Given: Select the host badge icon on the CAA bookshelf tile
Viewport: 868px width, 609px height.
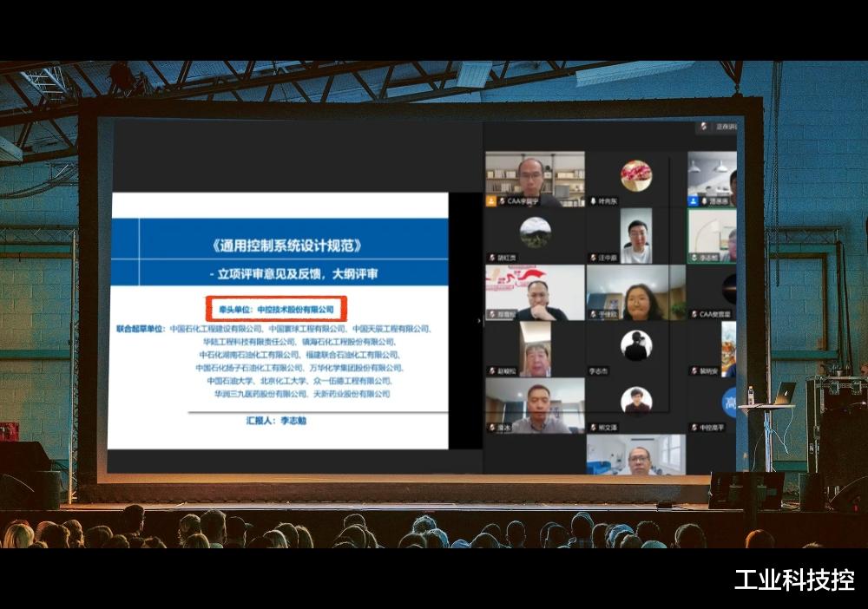Looking at the screenshot, I should coord(490,200).
